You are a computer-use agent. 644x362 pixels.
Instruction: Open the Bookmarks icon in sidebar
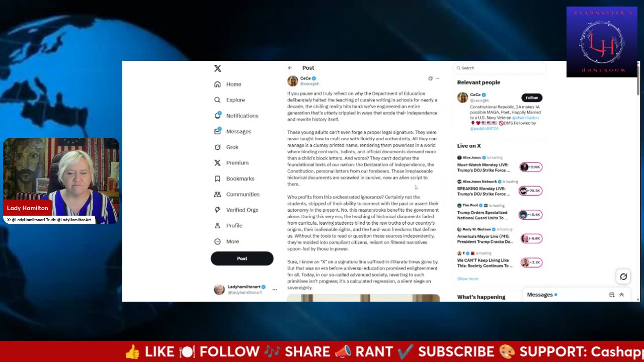217,178
